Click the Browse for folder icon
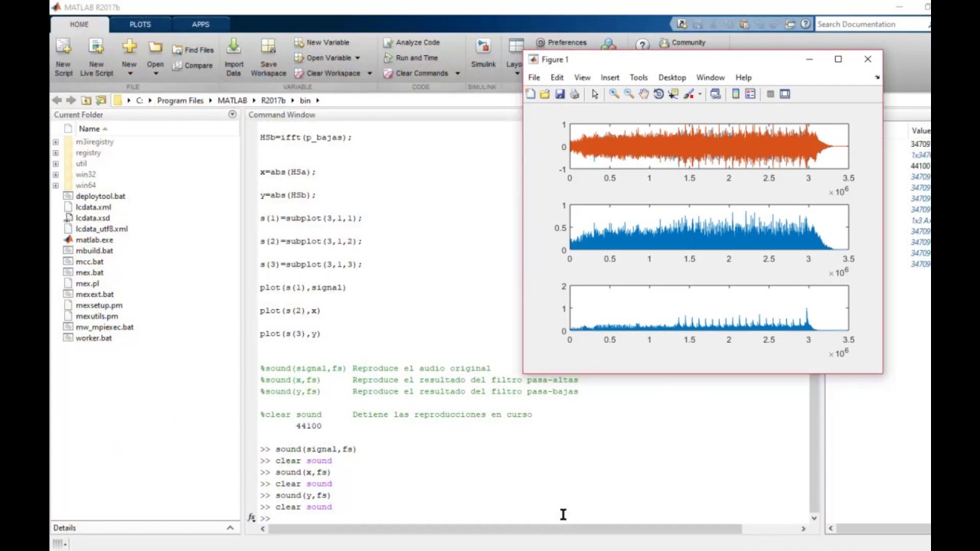 100,100
